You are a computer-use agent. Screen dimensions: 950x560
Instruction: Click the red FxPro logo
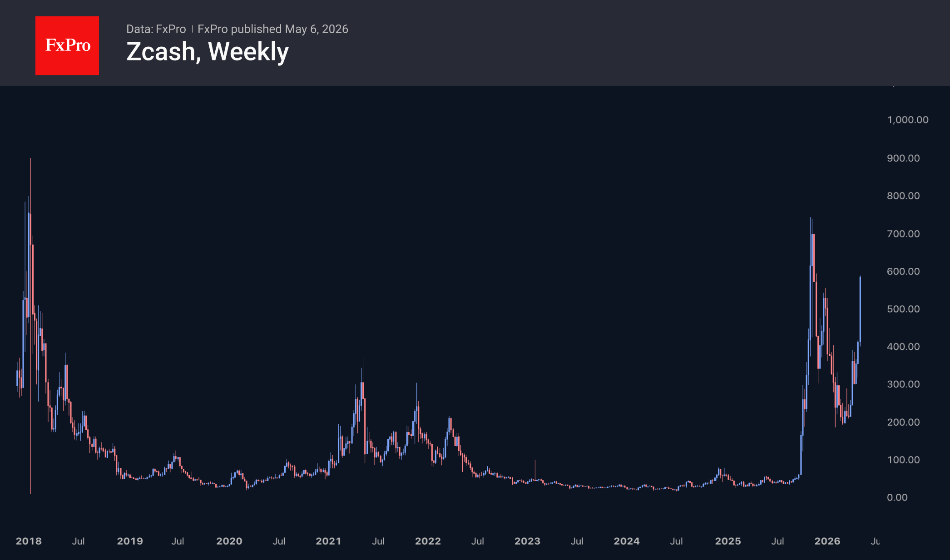(67, 45)
